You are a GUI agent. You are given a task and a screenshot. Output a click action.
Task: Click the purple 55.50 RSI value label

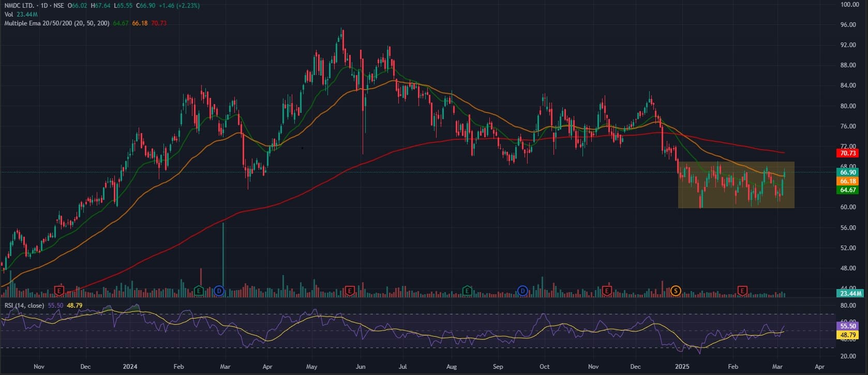[x=848, y=326]
